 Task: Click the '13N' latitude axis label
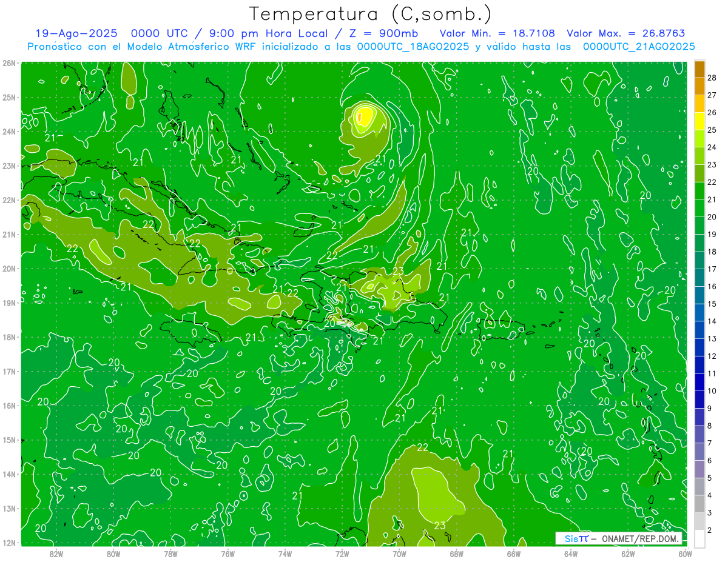(x=9, y=508)
